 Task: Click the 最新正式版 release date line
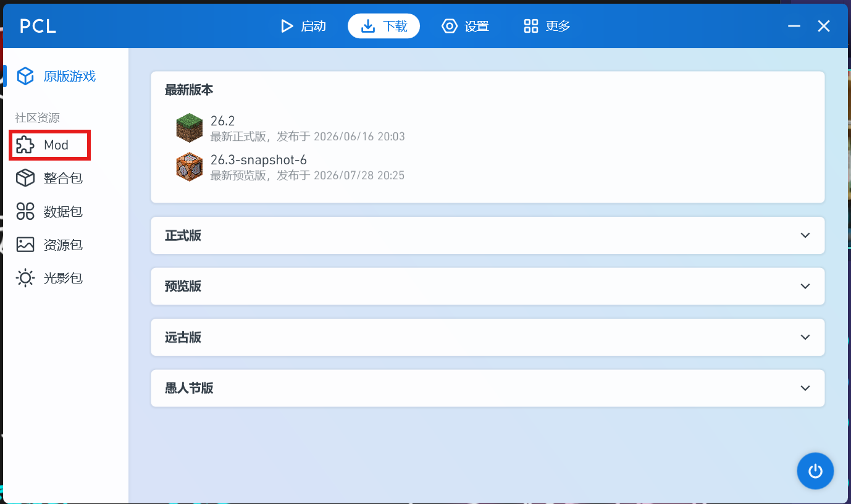tap(308, 136)
